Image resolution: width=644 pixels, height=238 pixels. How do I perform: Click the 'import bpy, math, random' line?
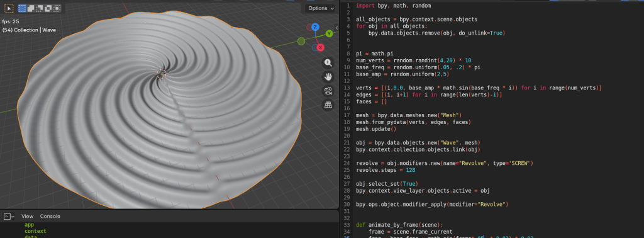pyautogui.click(x=393, y=5)
